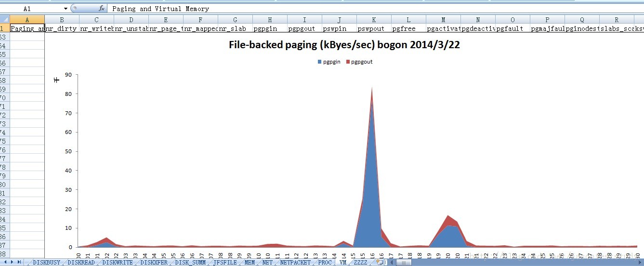This screenshot has height=266, width=644.
Task: Open the Name Box dropdown arrow
Action: click(66, 9)
